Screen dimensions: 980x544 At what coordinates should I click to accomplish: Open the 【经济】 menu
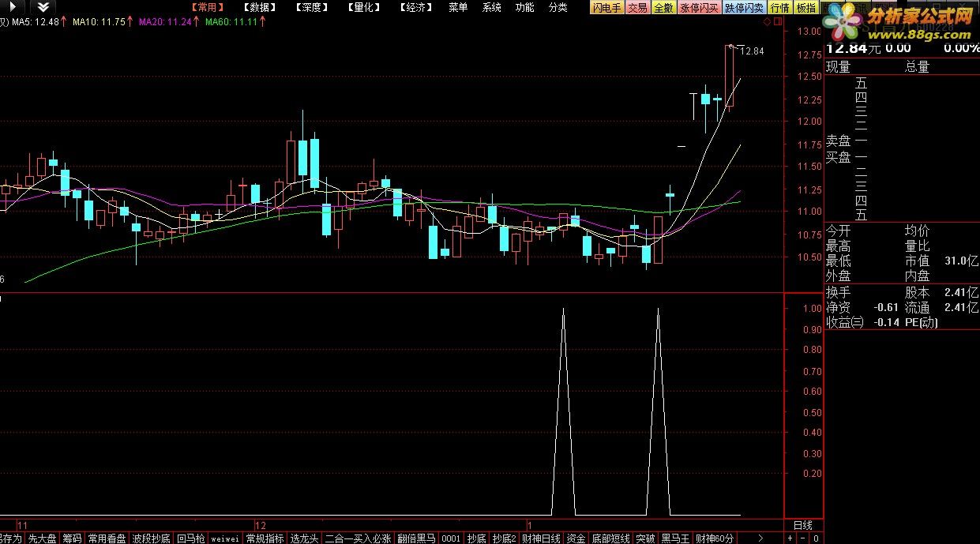coord(415,7)
